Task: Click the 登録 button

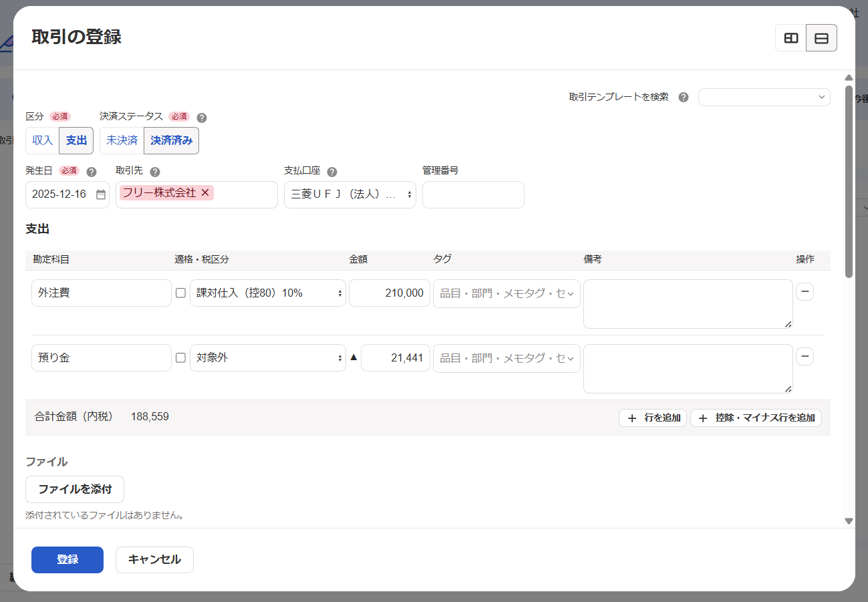Action: coord(67,560)
